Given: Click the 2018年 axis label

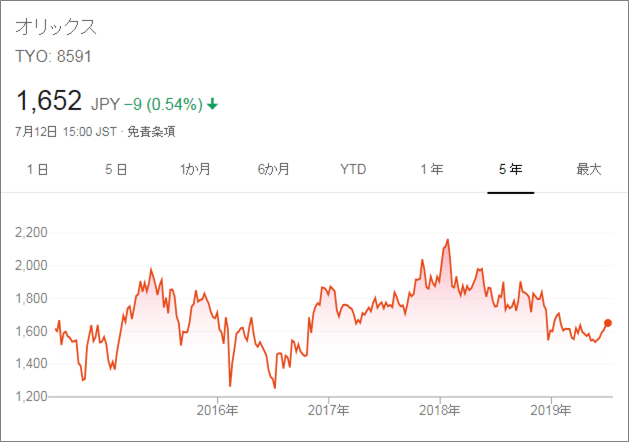Looking at the screenshot, I should pyautogui.click(x=440, y=410).
